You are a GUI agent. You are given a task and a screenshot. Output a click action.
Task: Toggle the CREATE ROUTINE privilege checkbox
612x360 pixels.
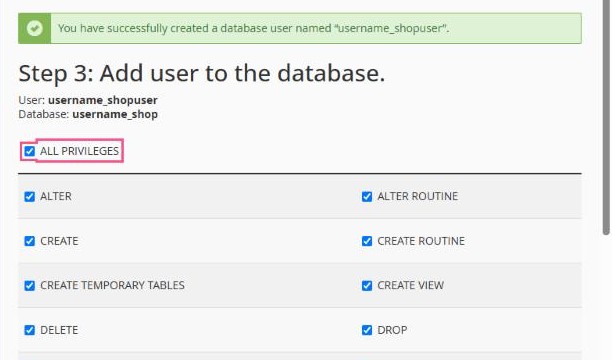click(x=367, y=241)
